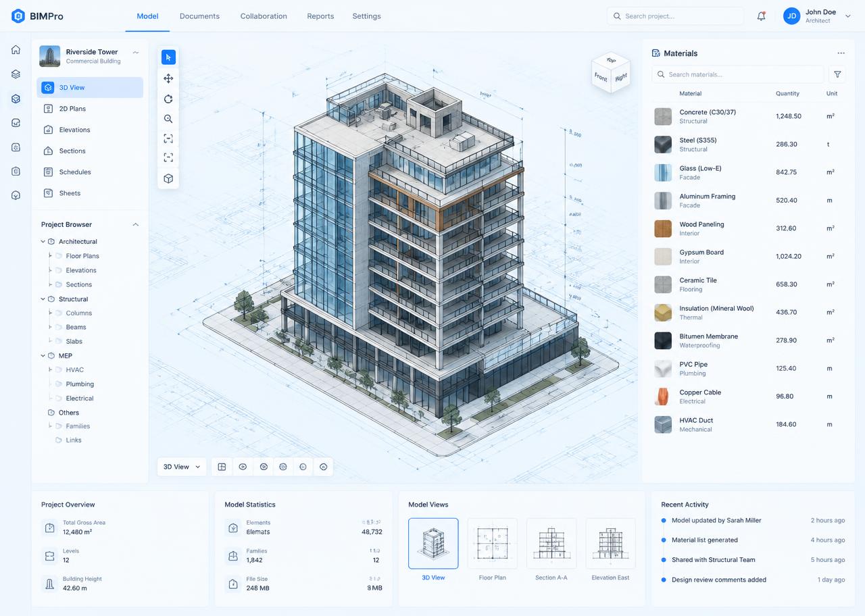Open Schedules in the view list

90,172
